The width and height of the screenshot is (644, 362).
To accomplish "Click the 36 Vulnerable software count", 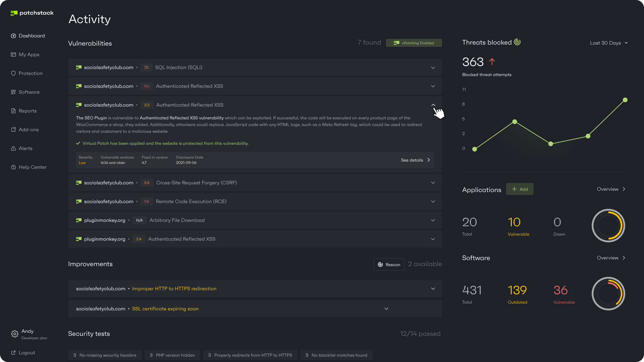I will (560, 290).
